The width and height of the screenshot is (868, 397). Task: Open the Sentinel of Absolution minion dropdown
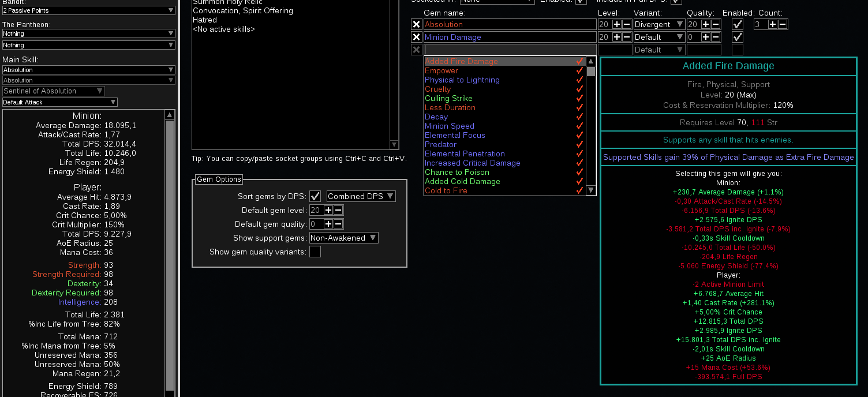click(x=54, y=91)
